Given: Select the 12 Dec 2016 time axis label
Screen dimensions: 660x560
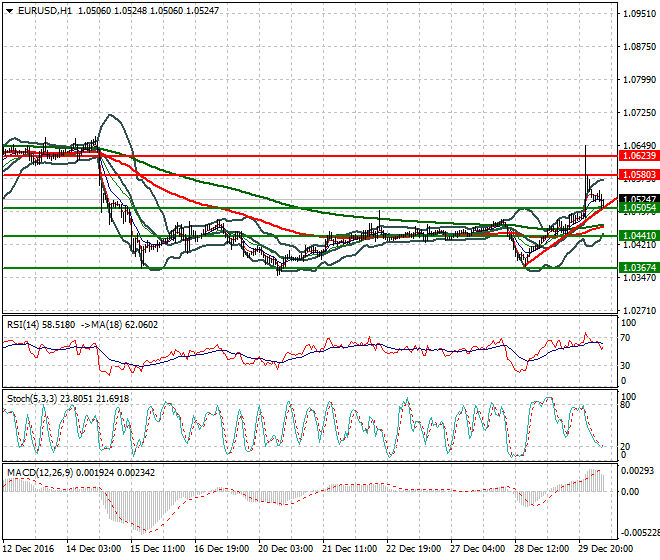Looking at the screenshot, I should [x=29, y=549].
